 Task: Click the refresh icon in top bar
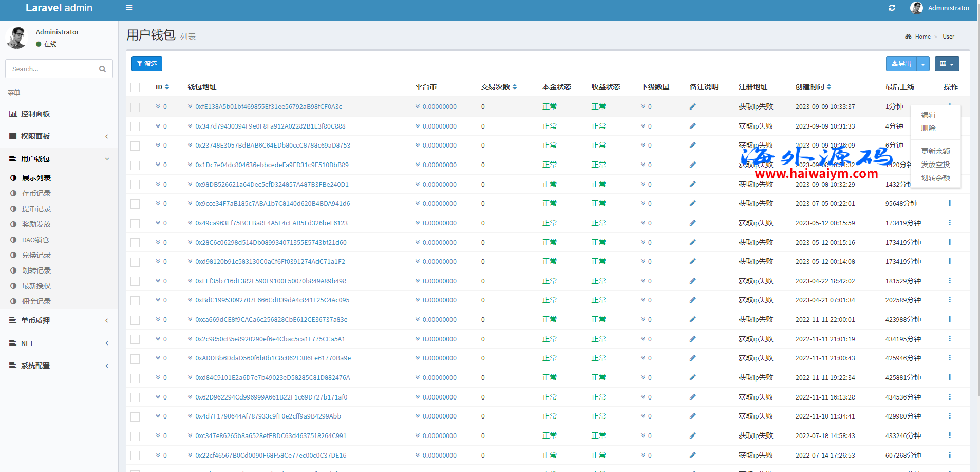coord(892,8)
